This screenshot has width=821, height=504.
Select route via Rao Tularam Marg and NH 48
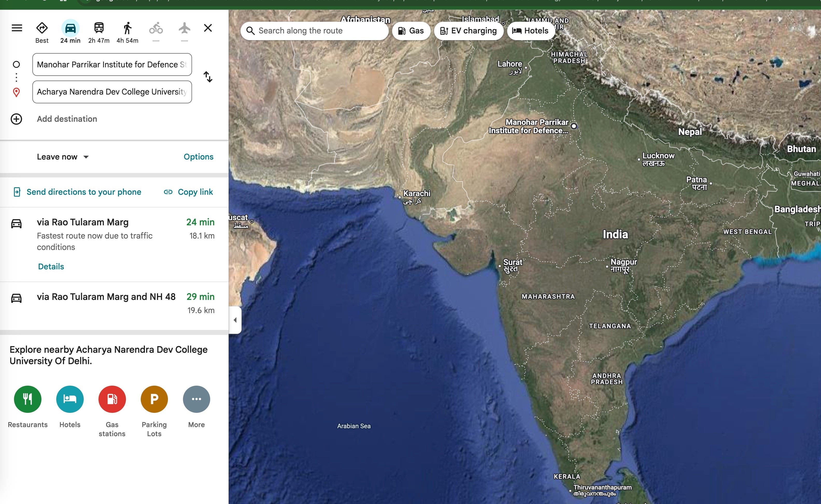114,306
